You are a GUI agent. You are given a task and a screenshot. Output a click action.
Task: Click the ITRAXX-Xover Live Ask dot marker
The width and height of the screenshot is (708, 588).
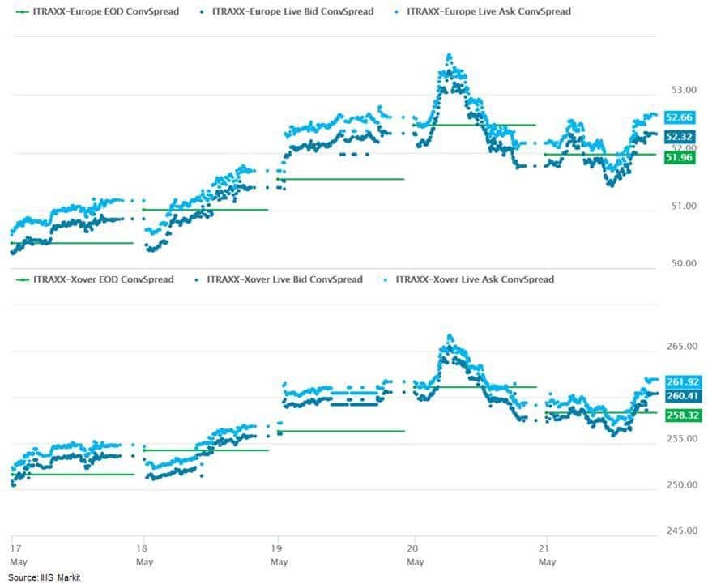pos(383,279)
